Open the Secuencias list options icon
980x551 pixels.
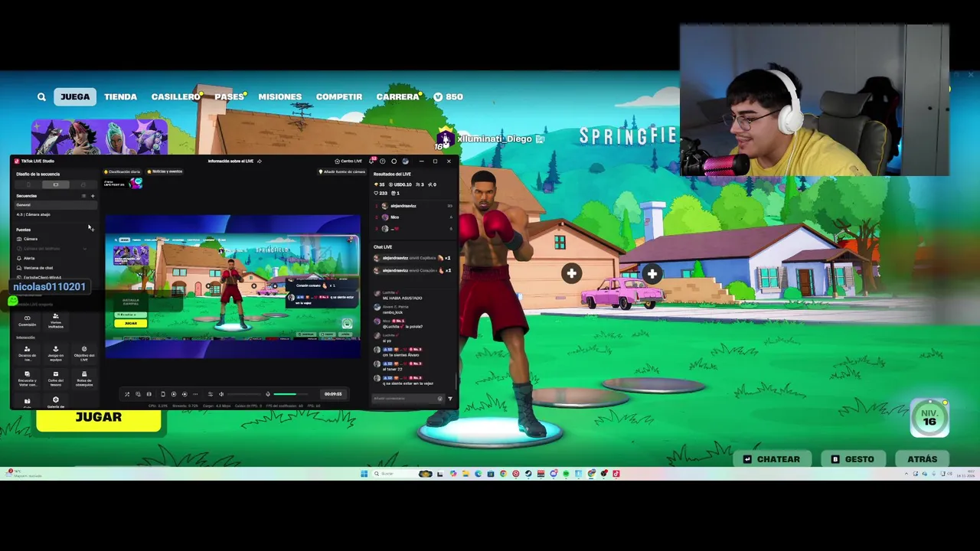[83, 196]
